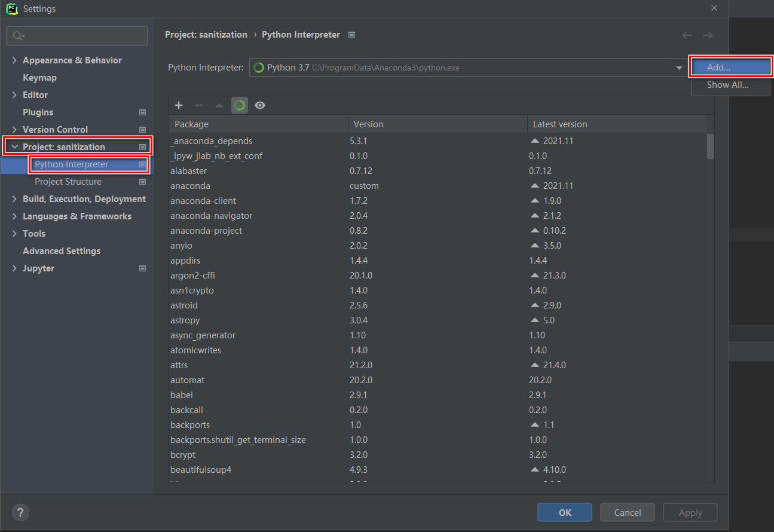Select the alabaster package row
Image resolution: width=774 pixels, height=532 pixels.
[438, 171]
